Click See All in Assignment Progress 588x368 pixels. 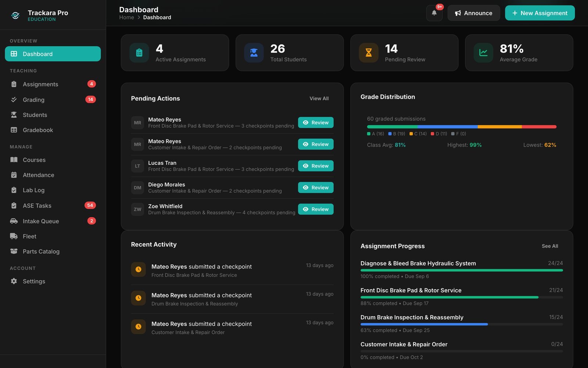(x=550, y=246)
